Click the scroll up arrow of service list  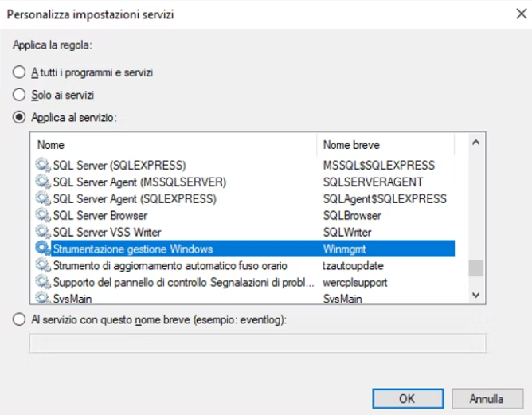pyautogui.click(x=476, y=143)
